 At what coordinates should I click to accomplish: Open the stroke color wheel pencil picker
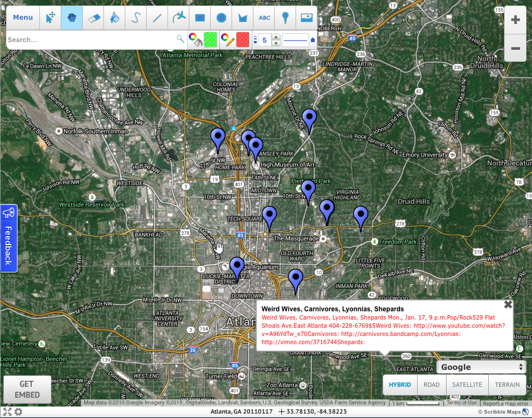[227, 40]
